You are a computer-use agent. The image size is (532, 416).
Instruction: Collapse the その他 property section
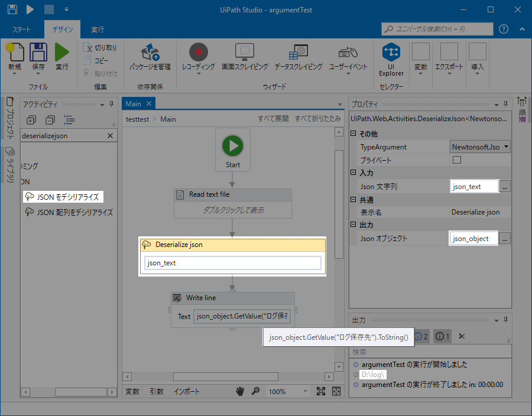[x=353, y=133]
